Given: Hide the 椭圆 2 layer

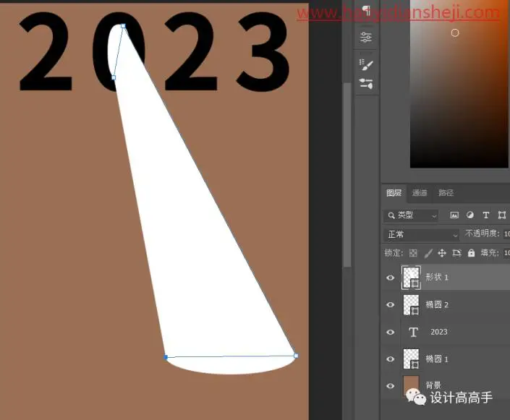Looking at the screenshot, I should [x=391, y=304].
